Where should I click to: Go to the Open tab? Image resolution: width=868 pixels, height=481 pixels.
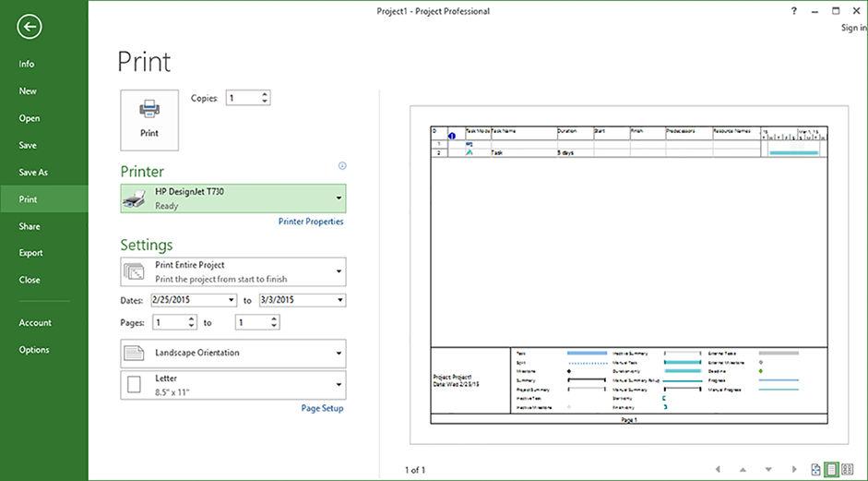(30, 118)
